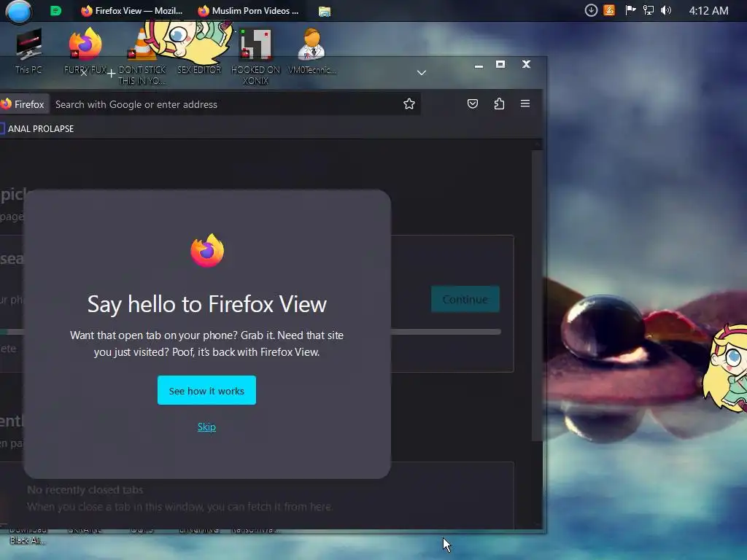Bookmark this page with star icon

tap(409, 104)
